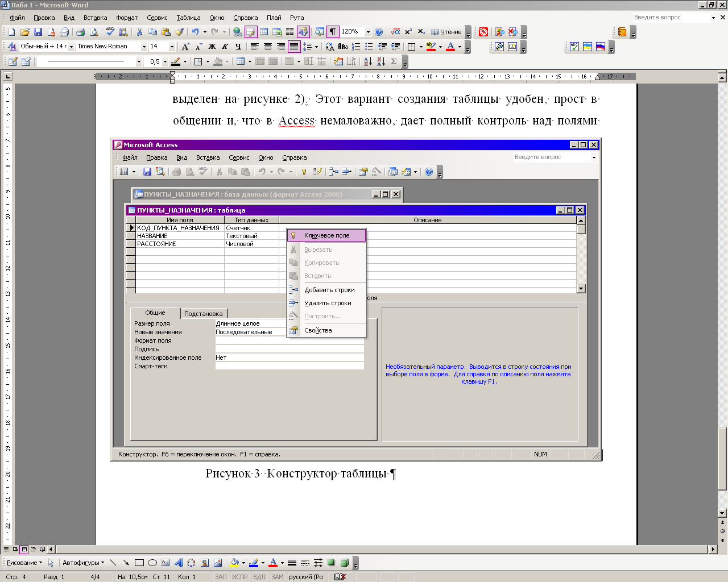Toggle center text alignment
This screenshot has width=728, height=582.
pos(268,47)
